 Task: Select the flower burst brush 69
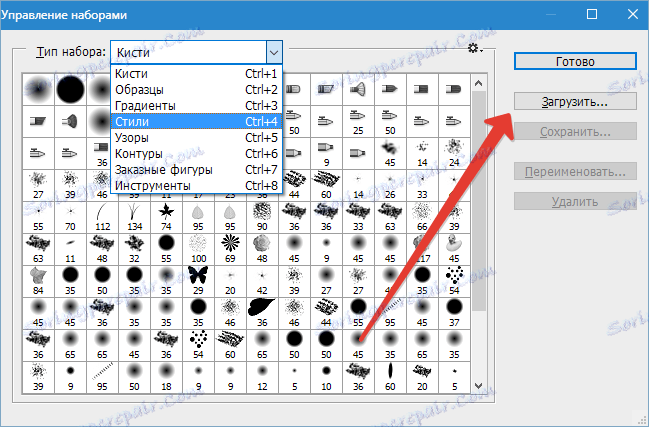pyautogui.click(x=230, y=249)
